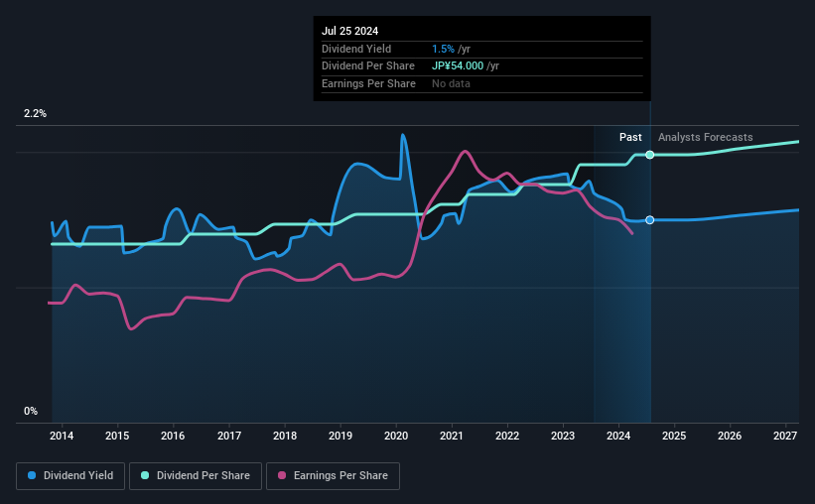This screenshot has width=815, height=504.
Task: Select the blue data point marker on yield line
Action: coord(649,220)
